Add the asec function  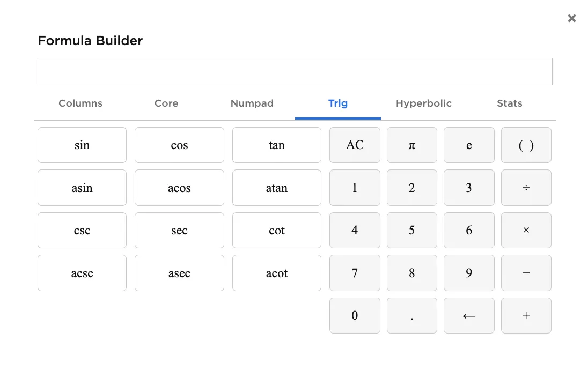179,273
